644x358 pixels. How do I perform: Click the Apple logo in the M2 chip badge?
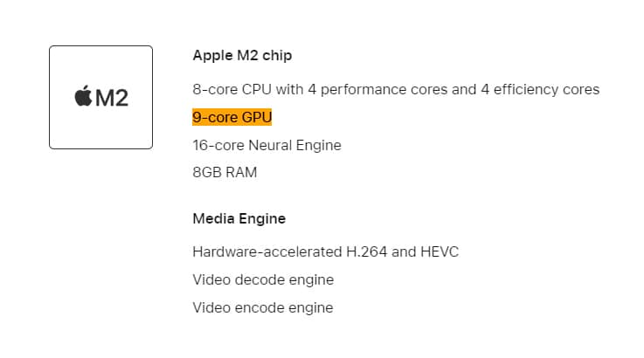click(83, 96)
